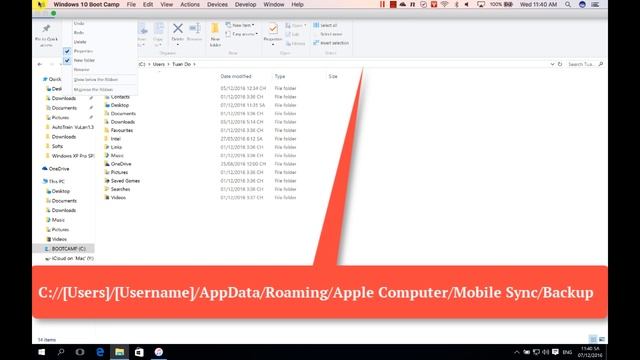Sort by the Size column header

[x=333, y=76]
